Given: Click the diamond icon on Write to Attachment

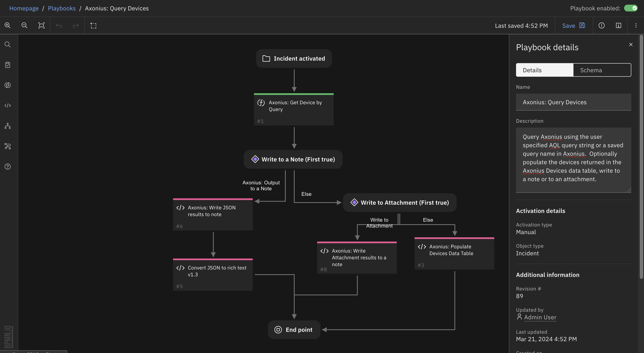Looking at the screenshot, I should tap(354, 202).
